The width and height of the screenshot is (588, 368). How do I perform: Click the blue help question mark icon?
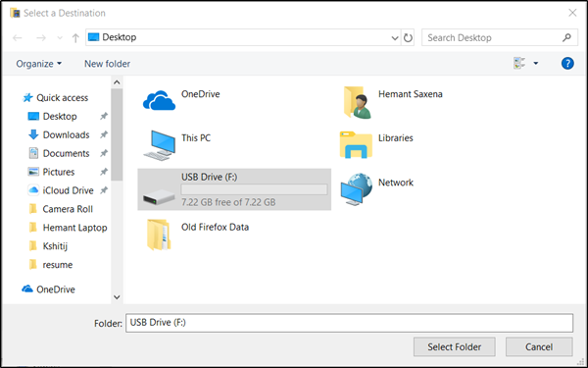click(567, 63)
